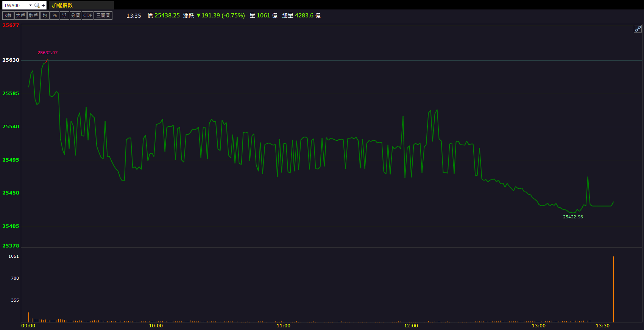
Task: Switch to K線 chart view
Action: click(x=8, y=16)
